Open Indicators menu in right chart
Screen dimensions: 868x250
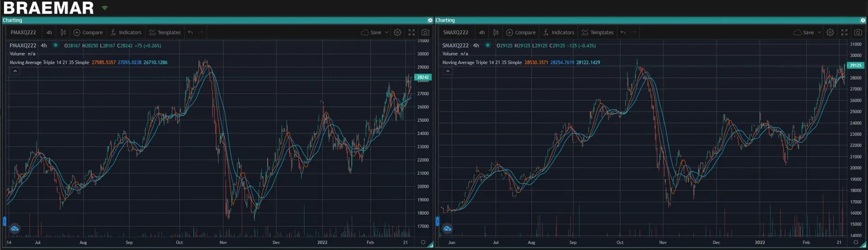[x=558, y=33]
